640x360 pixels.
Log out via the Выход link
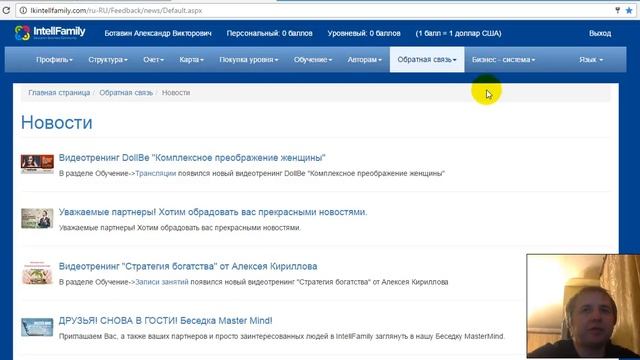pos(600,33)
